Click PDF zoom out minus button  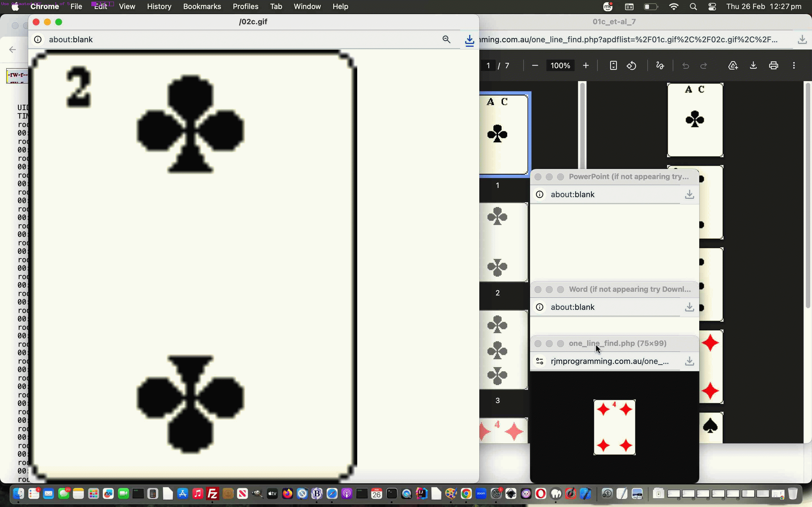[x=535, y=66]
